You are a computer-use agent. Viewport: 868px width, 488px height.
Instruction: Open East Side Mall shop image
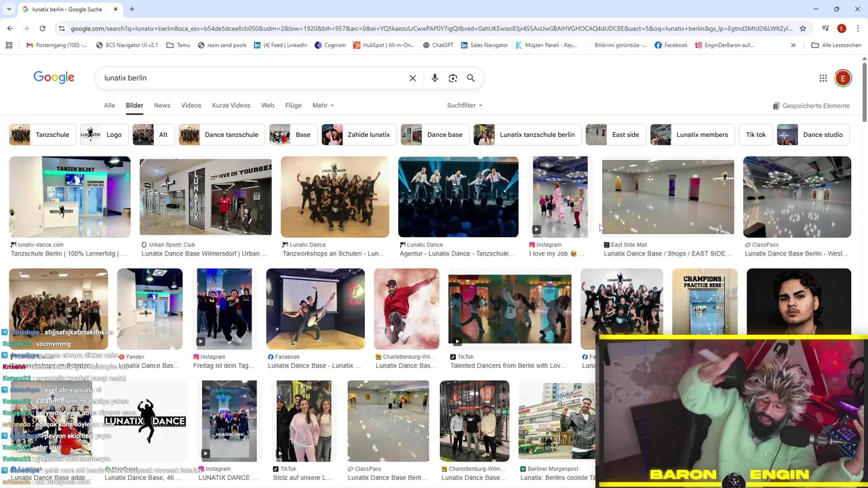point(668,197)
